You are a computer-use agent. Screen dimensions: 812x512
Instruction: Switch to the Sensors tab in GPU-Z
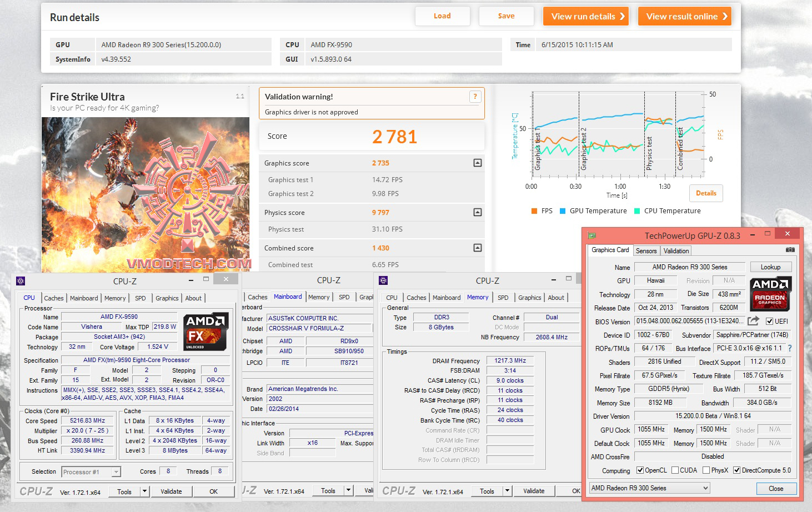(646, 251)
